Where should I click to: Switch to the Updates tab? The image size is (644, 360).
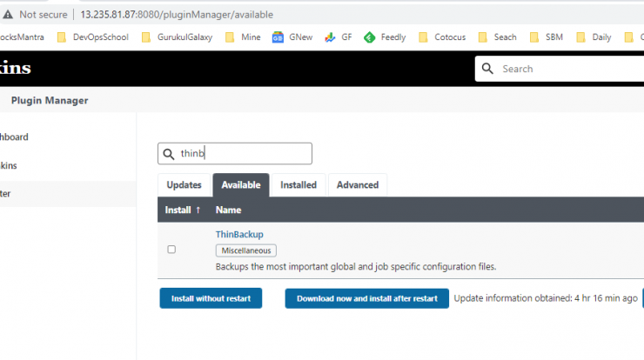point(184,185)
